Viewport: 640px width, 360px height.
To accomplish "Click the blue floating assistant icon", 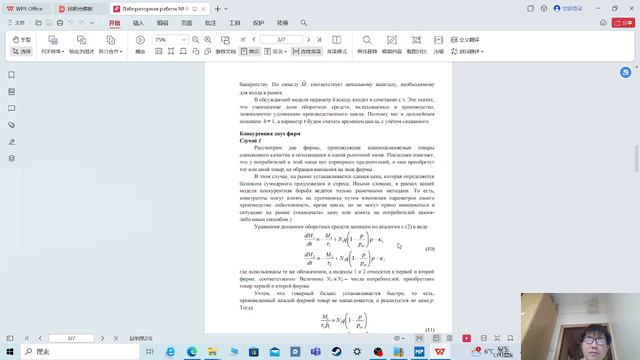I will click(x=625, y=73).
